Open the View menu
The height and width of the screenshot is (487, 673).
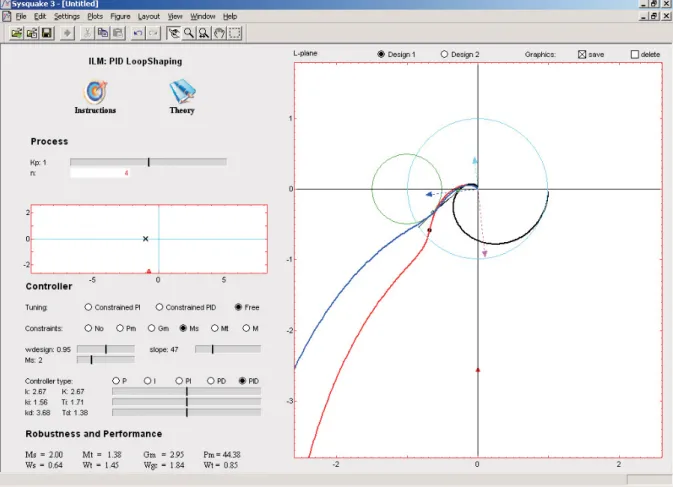(175, 16)
